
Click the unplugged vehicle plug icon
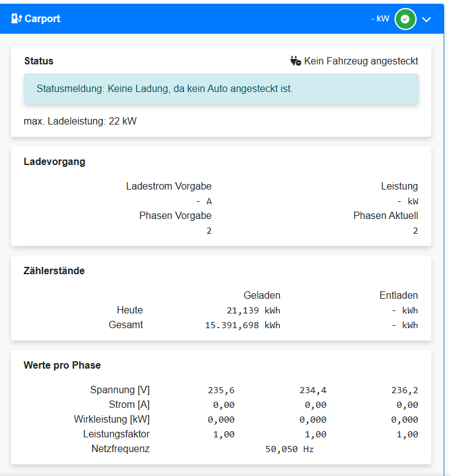tap(296, 61)
